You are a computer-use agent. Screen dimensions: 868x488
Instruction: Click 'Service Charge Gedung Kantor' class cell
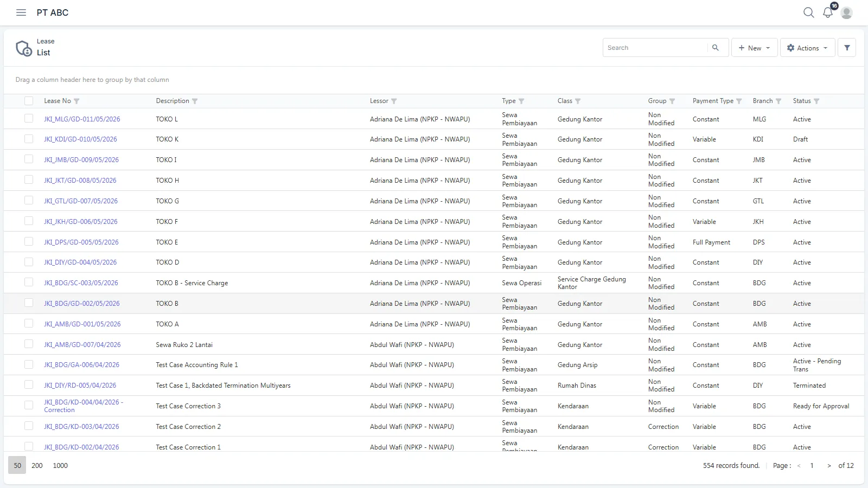pyautogui.click(x=592, y=283)
